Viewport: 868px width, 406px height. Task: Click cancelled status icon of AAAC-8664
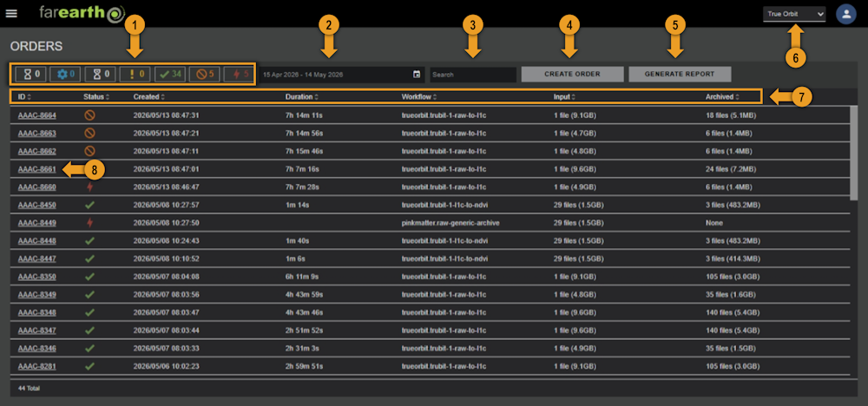click(89, 115)
